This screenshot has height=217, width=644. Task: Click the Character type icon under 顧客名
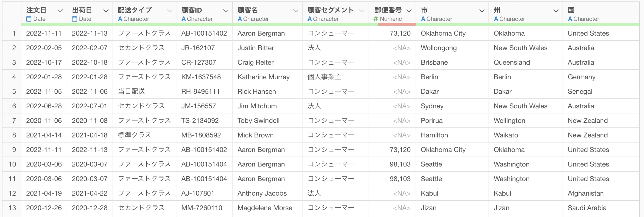click(x=240, y=19)
